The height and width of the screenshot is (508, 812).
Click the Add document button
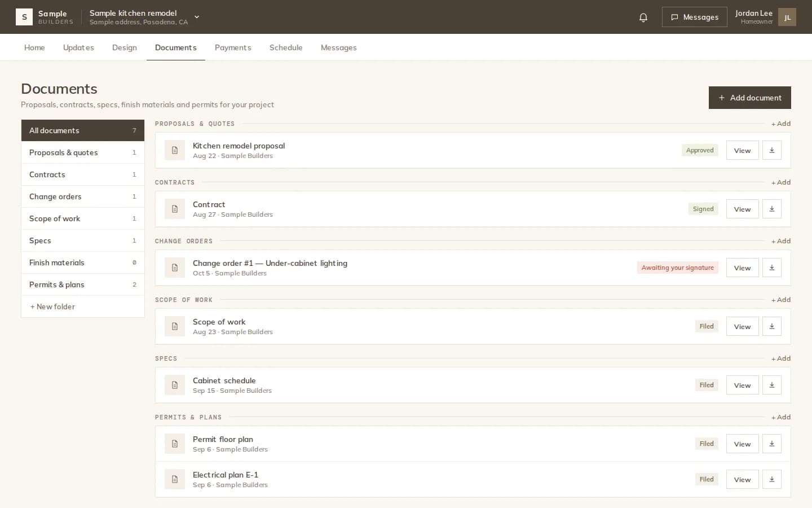point(750,98)
